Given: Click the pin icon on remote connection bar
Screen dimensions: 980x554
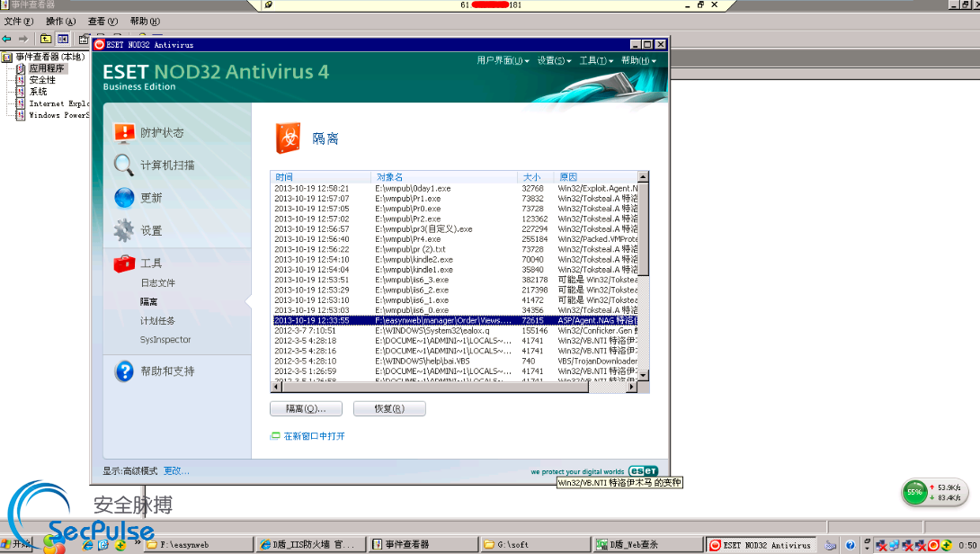Looking at the screenshot, I should 269,5.
